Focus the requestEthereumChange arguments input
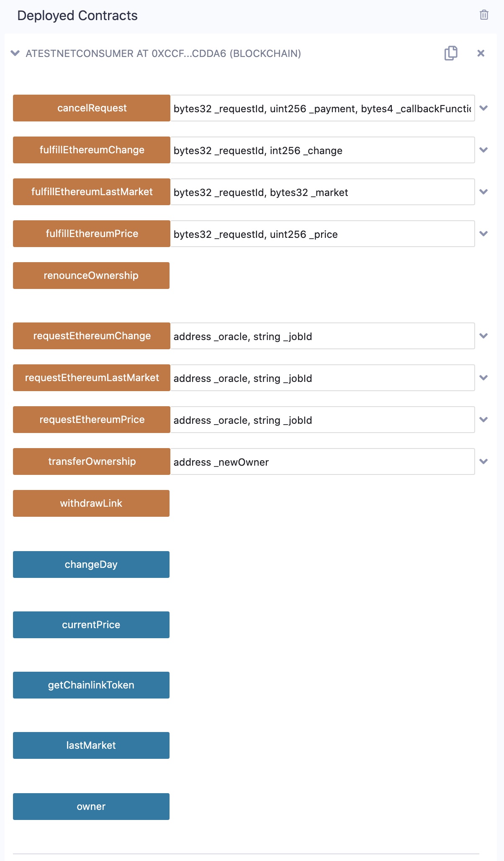This screenshot has height=861, width=504. click(322, 336)
